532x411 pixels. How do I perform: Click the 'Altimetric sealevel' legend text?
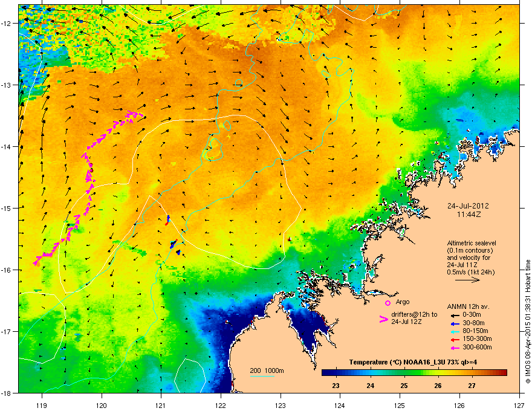click(x=472, y=243)
